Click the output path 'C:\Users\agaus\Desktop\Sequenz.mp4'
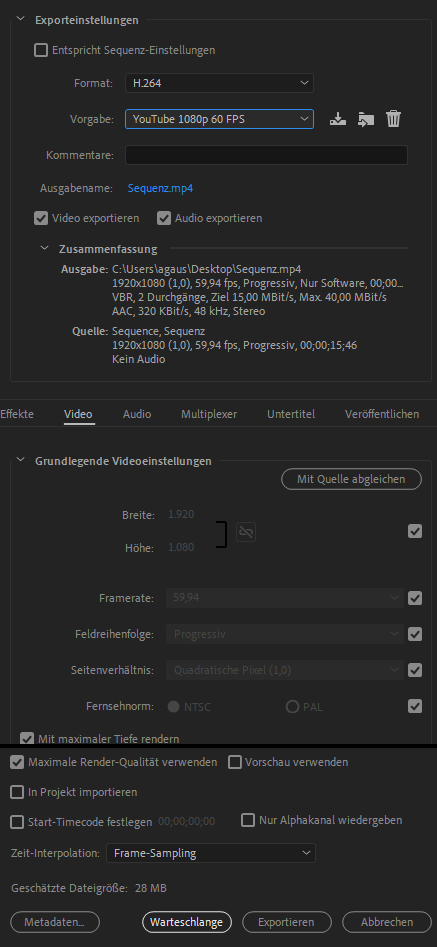The width and height of the screenshot is (437, 947). tap(207, 269)
